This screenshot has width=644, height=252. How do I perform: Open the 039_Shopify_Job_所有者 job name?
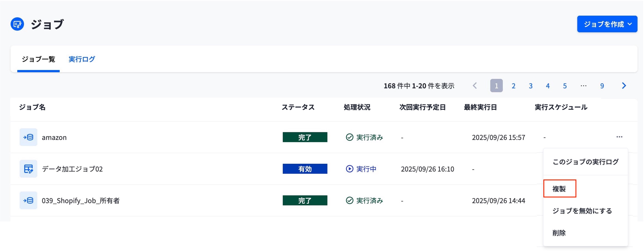[80, 201]
